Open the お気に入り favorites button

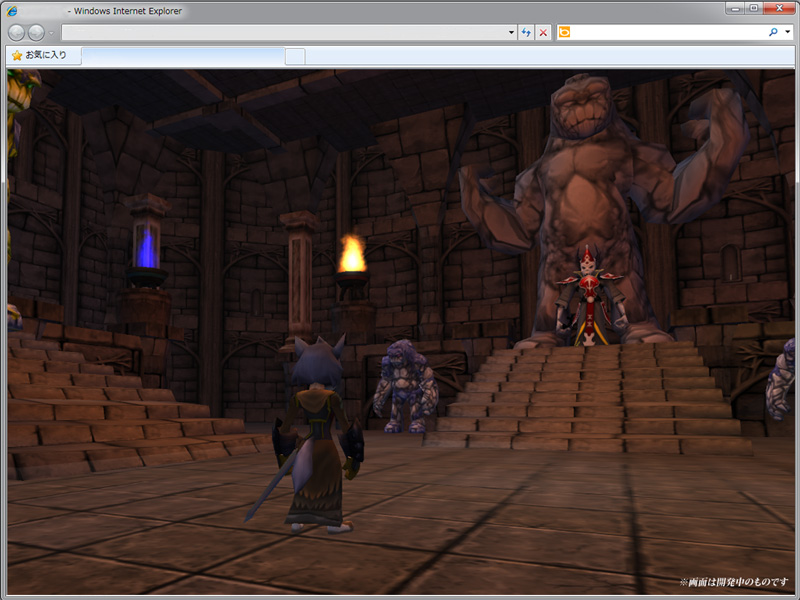40,55
